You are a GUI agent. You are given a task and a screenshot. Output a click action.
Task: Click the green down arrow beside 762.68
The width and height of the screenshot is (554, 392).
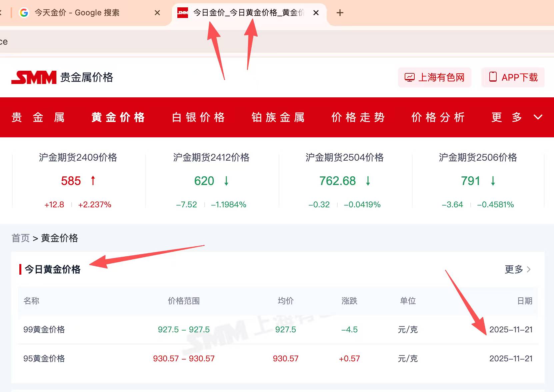click(368, 181)
